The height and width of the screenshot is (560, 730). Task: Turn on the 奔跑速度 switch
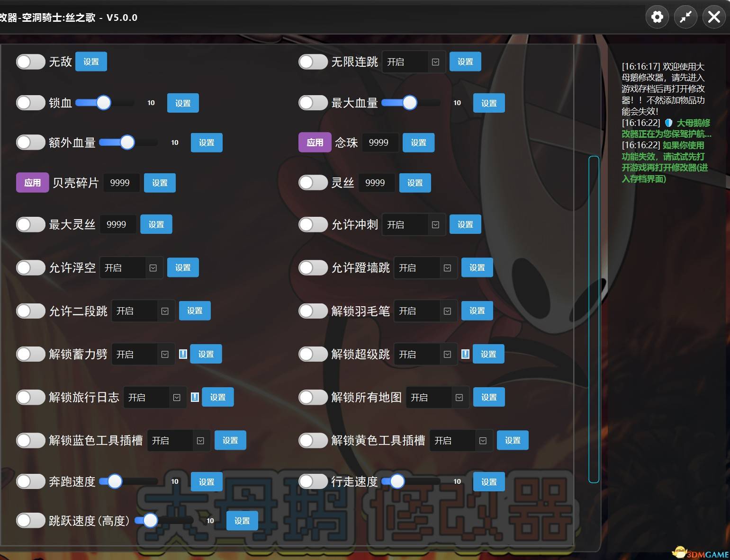pyautogui.click(x=31, y=481)
